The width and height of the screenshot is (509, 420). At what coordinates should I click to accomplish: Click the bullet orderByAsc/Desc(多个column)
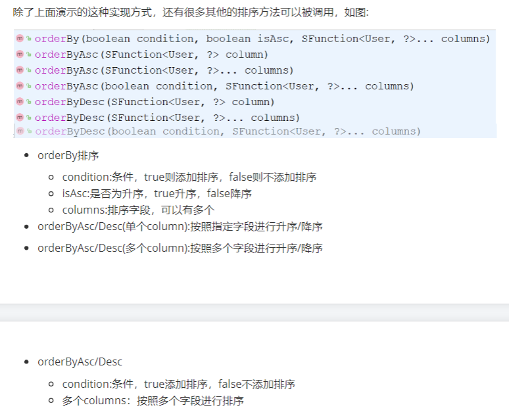coord(180,248)
